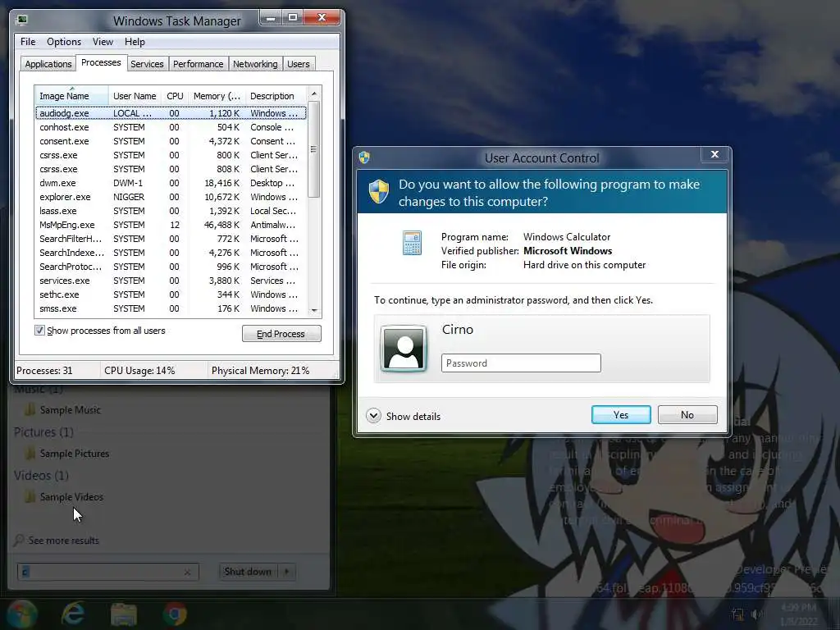
Task: Open the Sample Music result
Action: [71, 410]
